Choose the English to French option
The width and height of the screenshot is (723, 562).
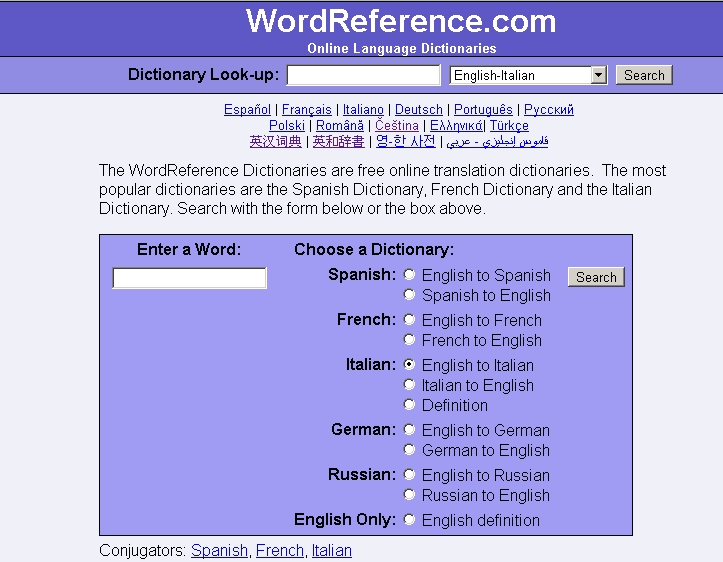coord(409,319)
